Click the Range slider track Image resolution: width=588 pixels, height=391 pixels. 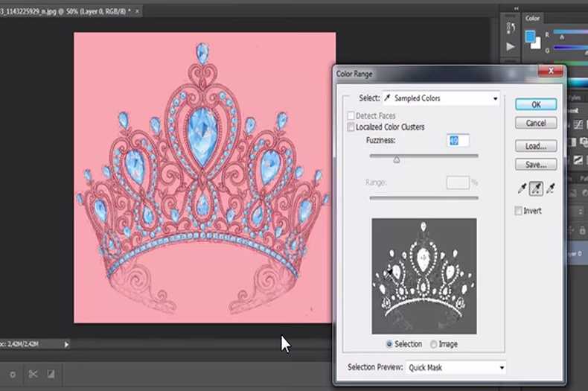pos(424,198)
